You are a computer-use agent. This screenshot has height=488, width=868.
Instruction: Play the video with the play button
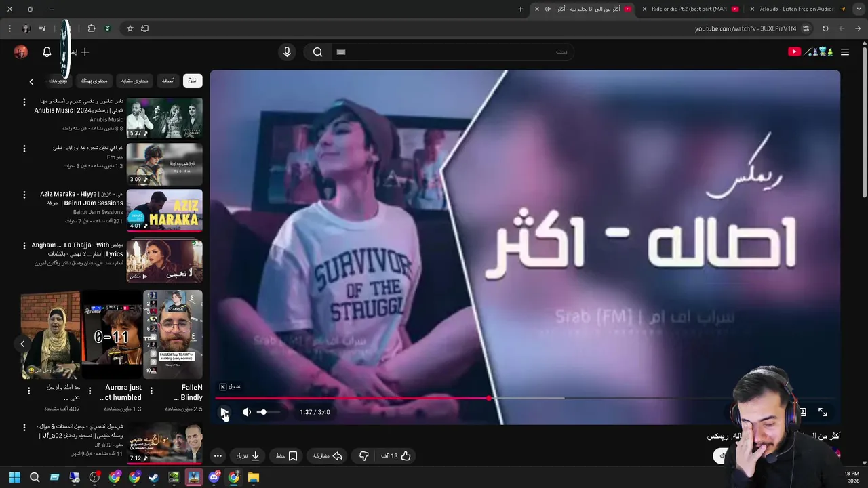click(x=224, y=412)
